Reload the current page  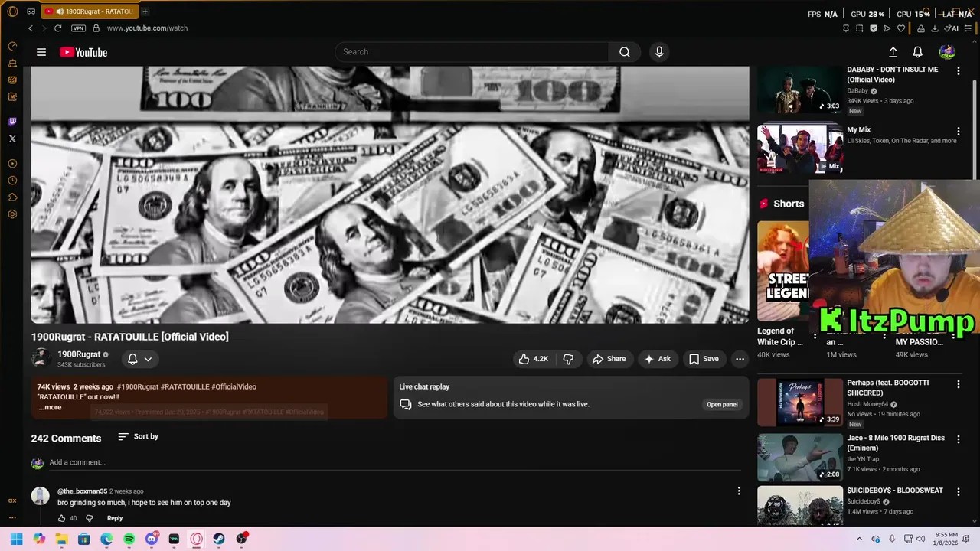click(57, 28)
